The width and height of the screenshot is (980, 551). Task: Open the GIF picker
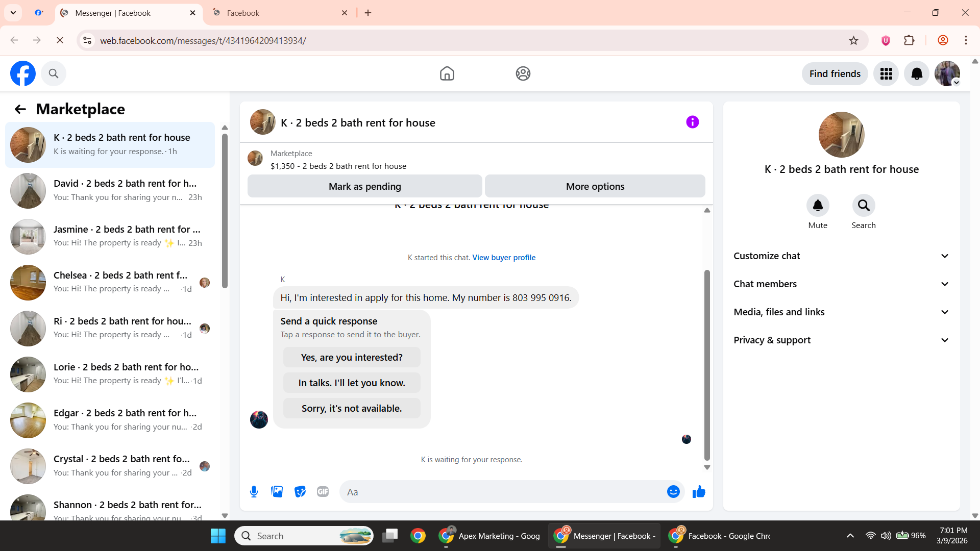[x=323, y=492]
